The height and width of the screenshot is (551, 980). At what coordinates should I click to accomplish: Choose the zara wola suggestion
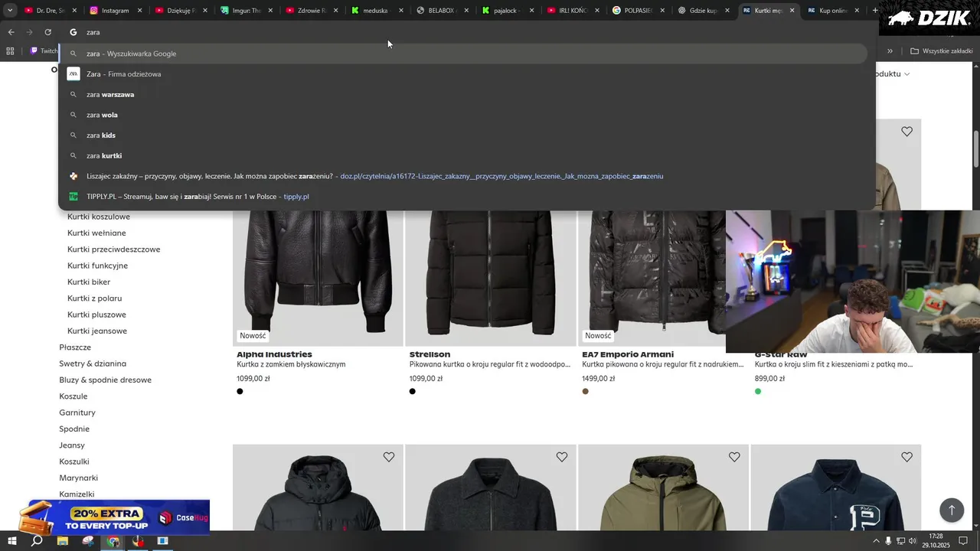point(464,115)
